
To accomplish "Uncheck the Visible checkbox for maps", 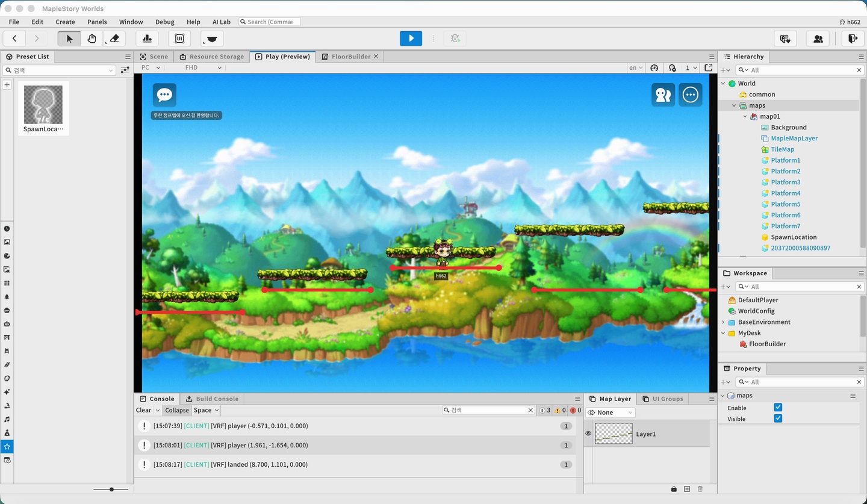I will pos(778,418).
